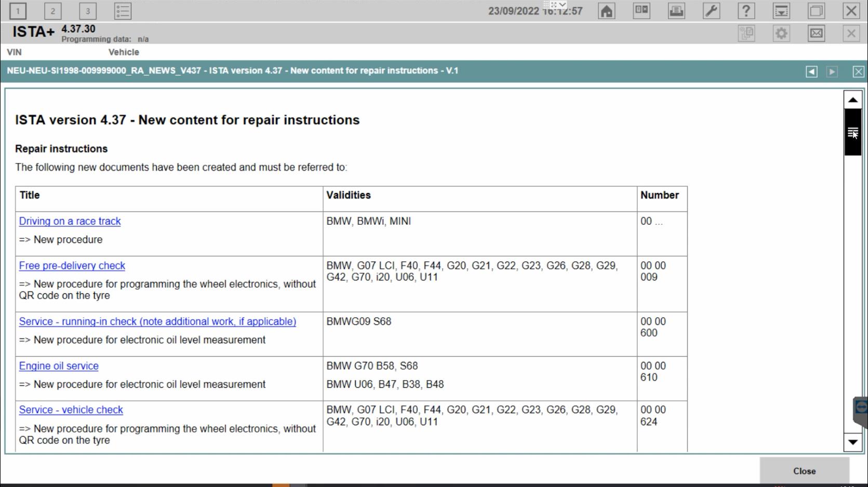Open the split-window view icon
868x487 pixels.
coord(642,11)
